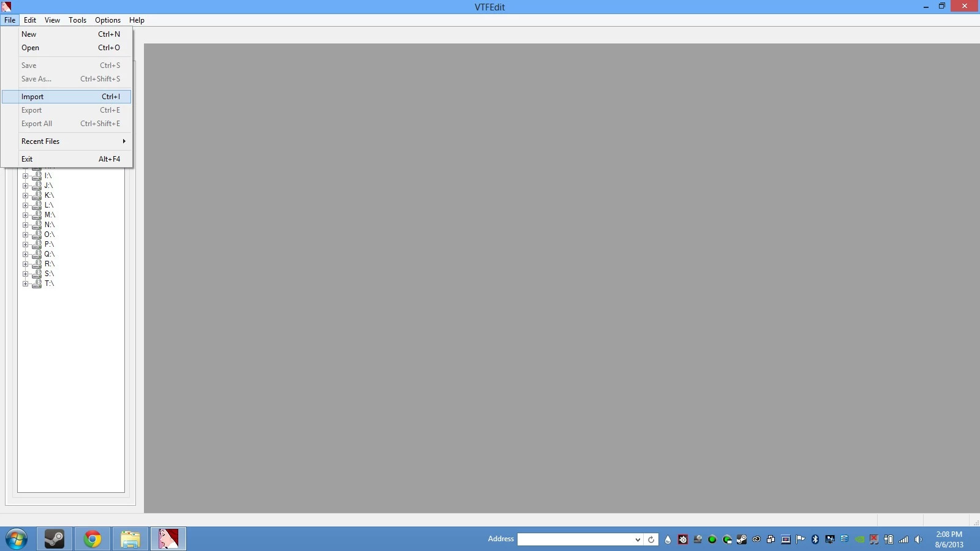The height and width of the screenshot is (551, 980).
Task: Select the R:\ drive icon
Action: coord(37,264)
